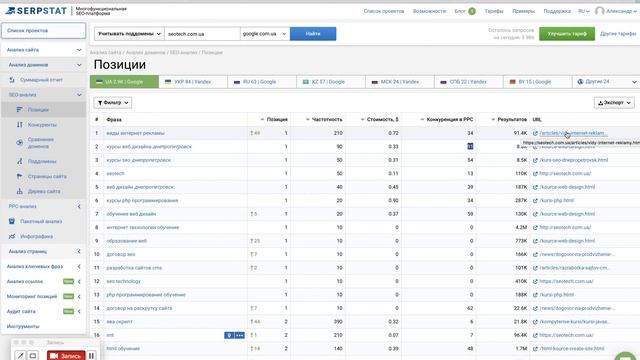640x360 pixels.
Task: Expand Мониторинг позиций sidebar section
Action: [79, 296]
